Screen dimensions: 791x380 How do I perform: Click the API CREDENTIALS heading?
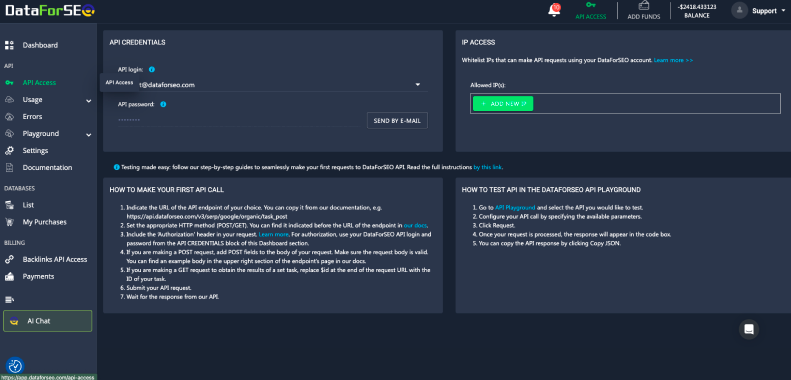point(137,42)
